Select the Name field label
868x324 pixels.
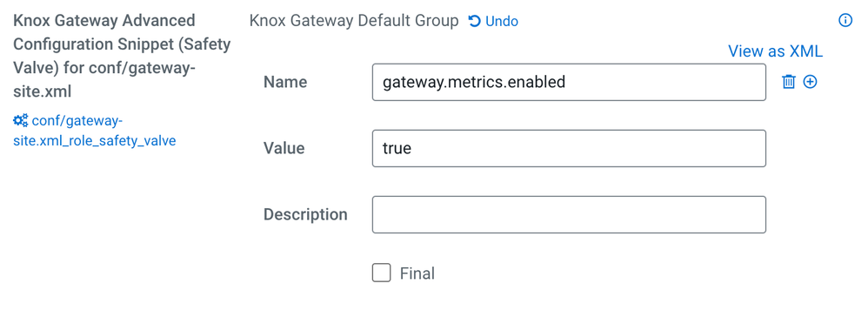pyautogui.click(x=285, y=82)
